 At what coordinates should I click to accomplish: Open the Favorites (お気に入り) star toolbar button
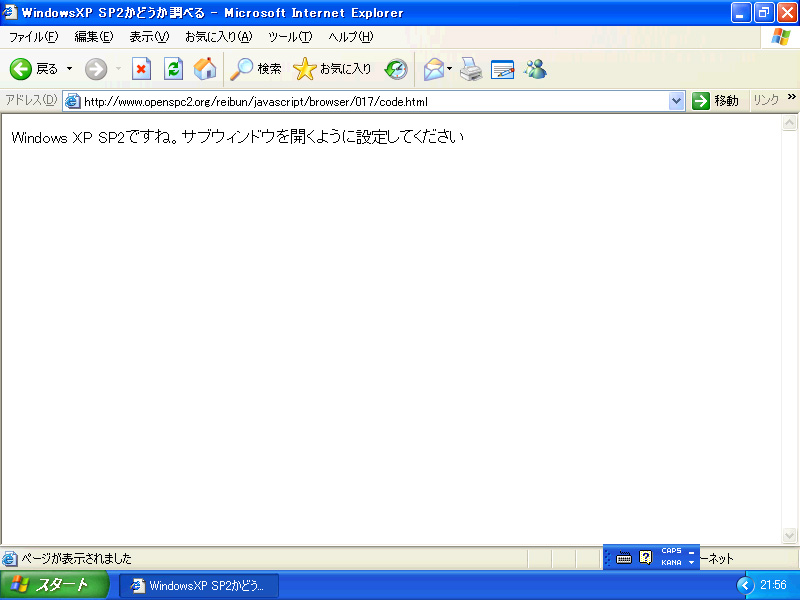(332, 69)
